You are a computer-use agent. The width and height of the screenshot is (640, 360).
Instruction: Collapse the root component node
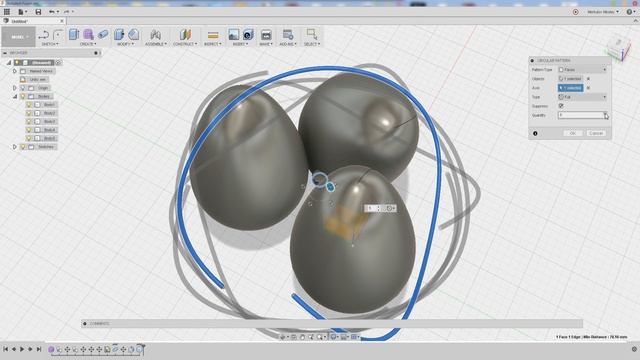tap(9, 62)
